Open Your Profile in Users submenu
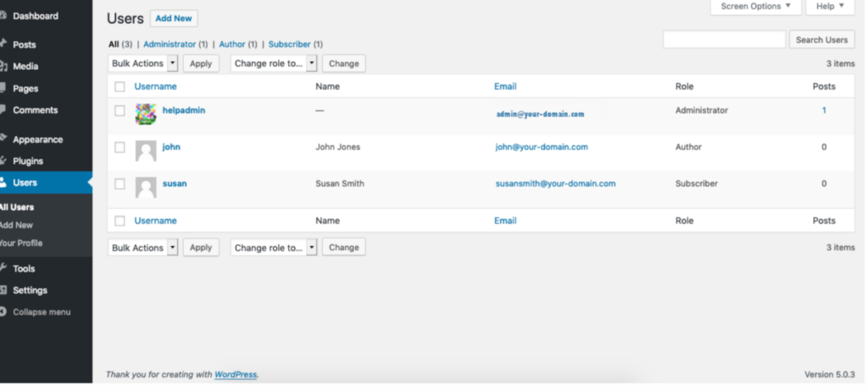 (21, 244)
